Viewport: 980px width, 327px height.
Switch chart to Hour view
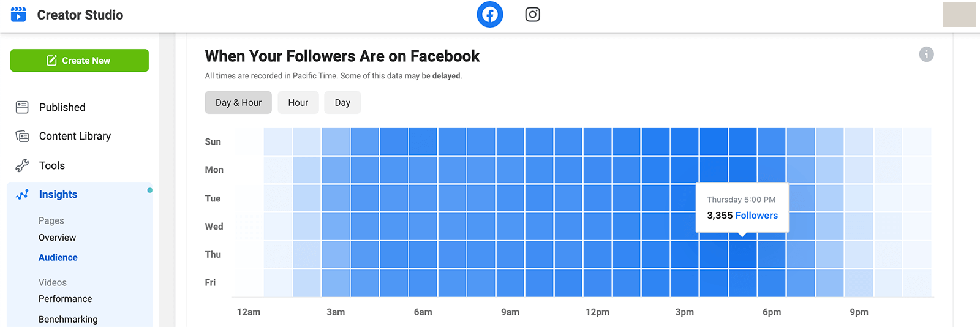pos(298,103)
